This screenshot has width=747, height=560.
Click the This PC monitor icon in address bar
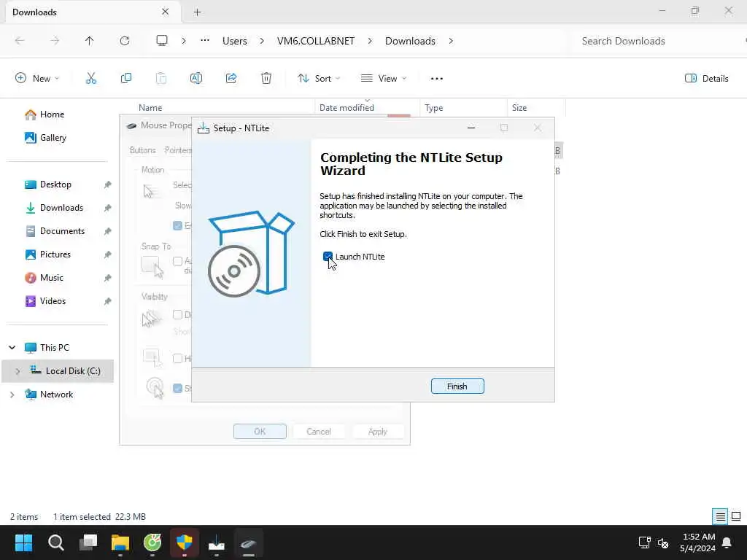pos(162,41)
